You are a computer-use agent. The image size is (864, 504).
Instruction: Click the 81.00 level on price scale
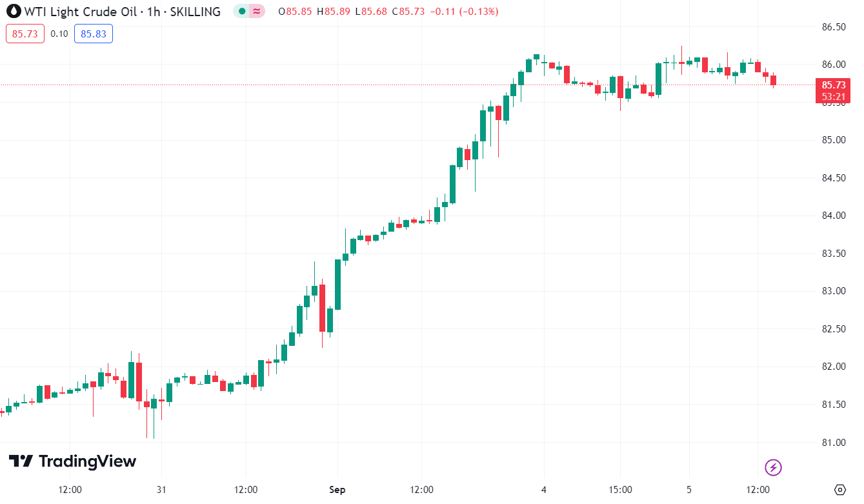(x=834, y=443)
